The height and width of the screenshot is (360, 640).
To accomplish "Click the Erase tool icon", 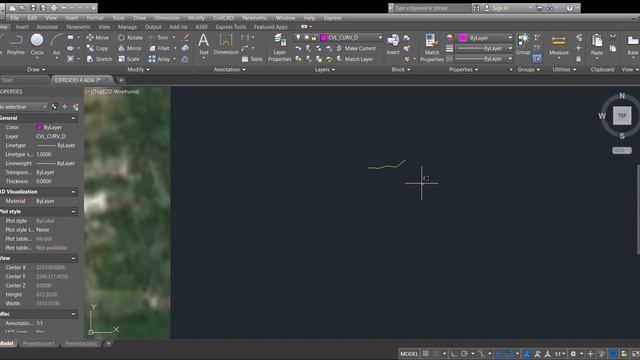I will [x=185, y=38].
